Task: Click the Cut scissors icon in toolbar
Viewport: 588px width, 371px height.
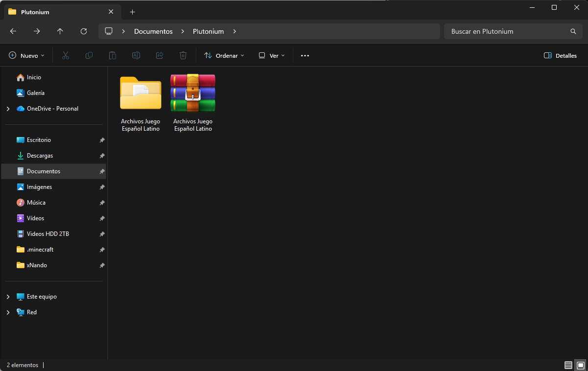Action: (x=66, y=56)
